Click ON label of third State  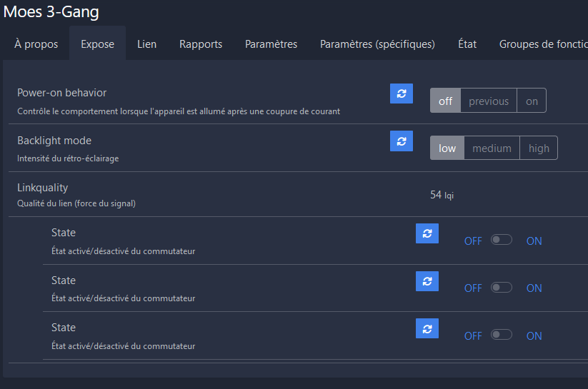coord(534,335)
